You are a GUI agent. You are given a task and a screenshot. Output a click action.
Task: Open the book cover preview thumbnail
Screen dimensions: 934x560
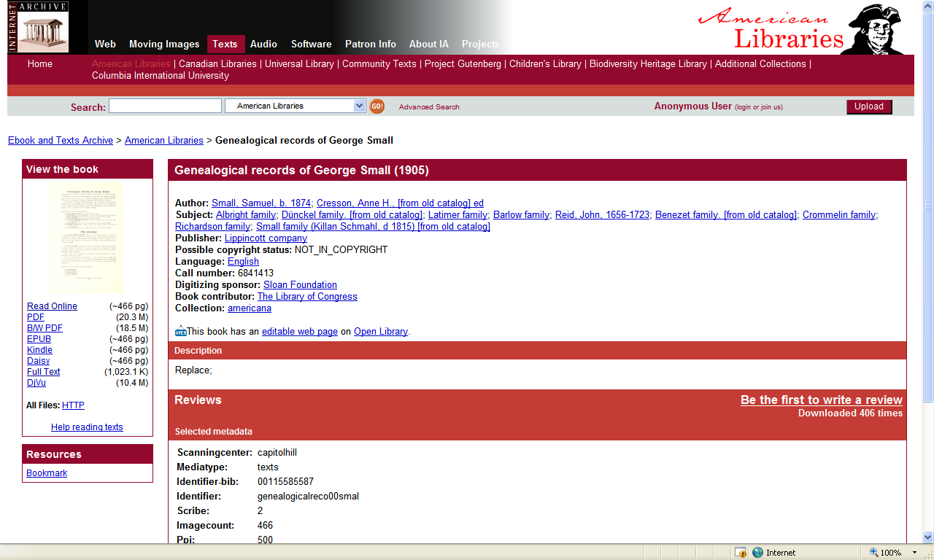tap(87, 236)
